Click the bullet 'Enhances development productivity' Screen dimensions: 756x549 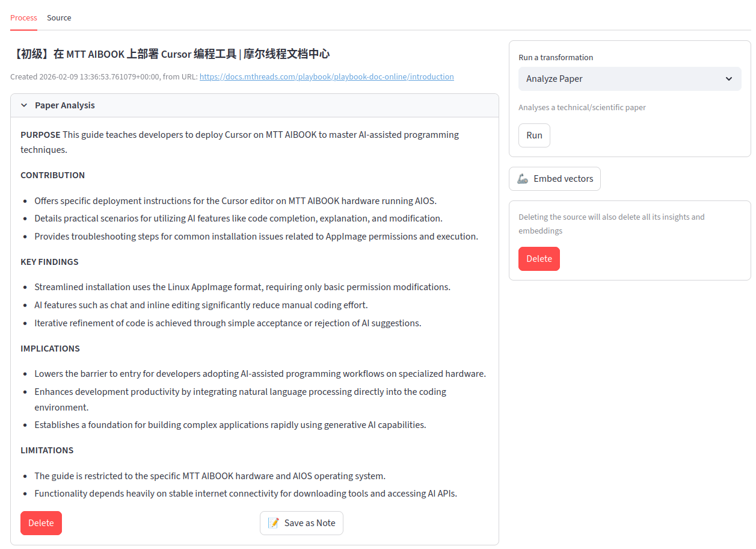241,399
